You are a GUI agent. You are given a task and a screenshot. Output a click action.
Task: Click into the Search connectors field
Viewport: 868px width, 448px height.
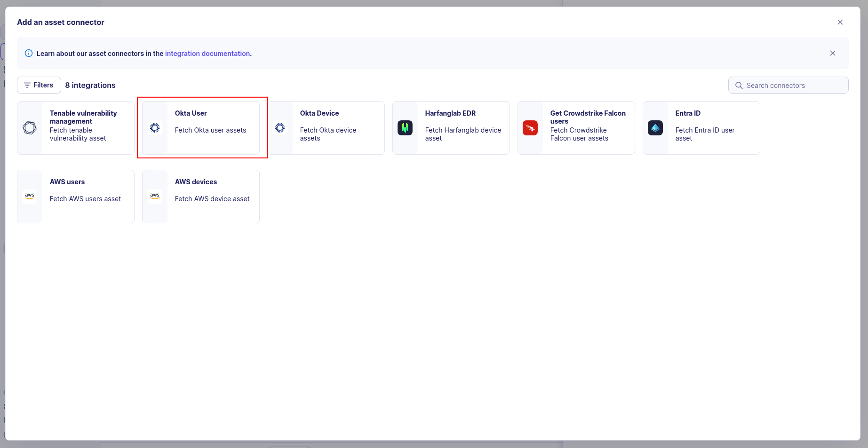tap(788, 85)
